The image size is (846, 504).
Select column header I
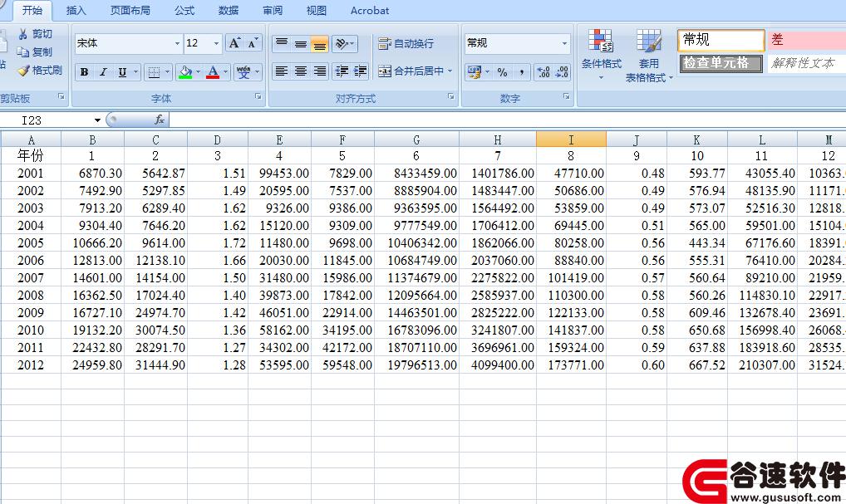(571, 139)
